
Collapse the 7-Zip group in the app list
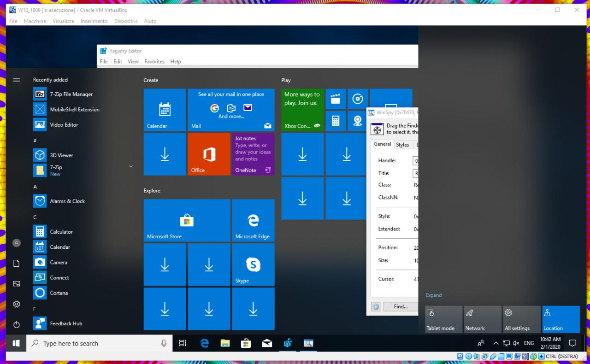pyautogui.click(x=130, y=166)
